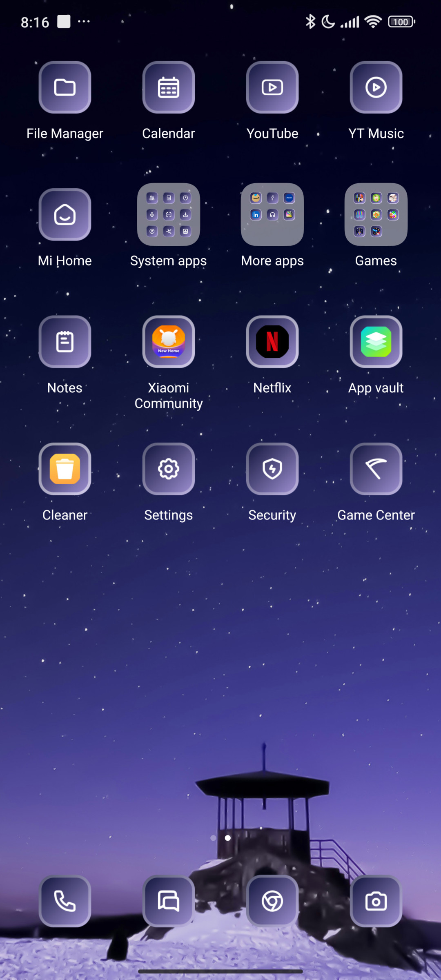Open Netflix
This screenshot has width=441, height=980.
(x=272, y=342)
